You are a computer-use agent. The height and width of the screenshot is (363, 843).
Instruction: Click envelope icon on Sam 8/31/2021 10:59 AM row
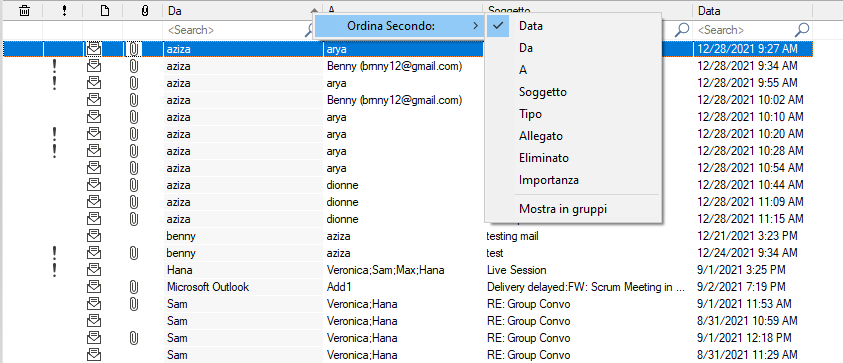94,321
